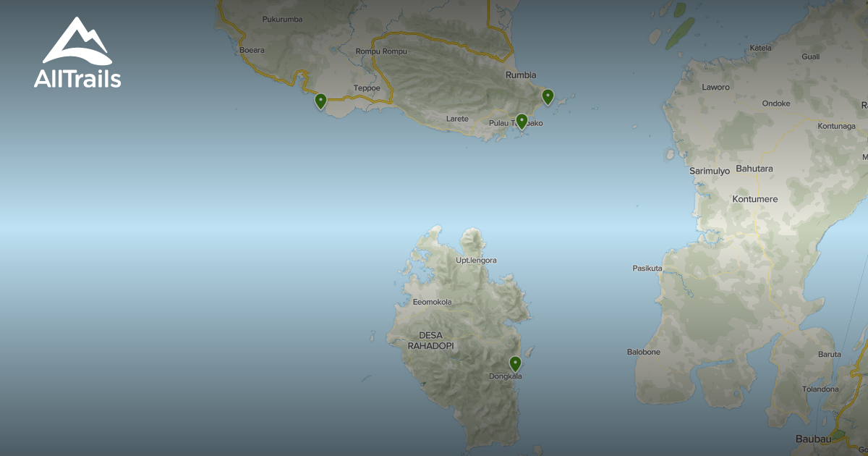Click the Pasikuta coastal label
Viewport: 868px width, 456px height.
click(647, 268)
